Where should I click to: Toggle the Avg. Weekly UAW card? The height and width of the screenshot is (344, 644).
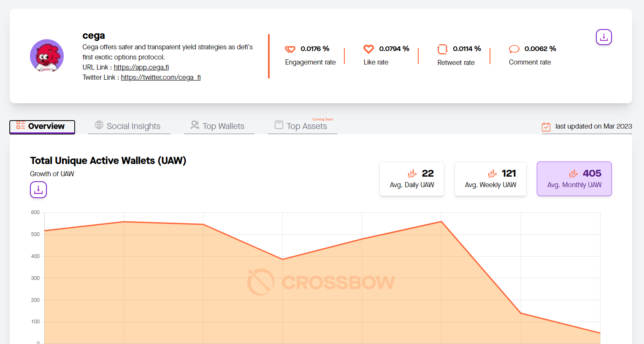[490, 178]
